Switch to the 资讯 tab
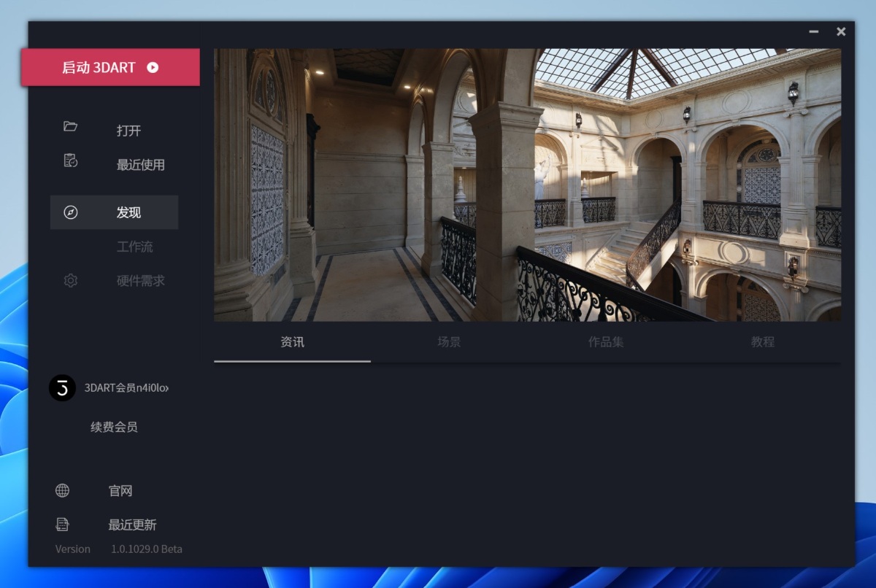The image size is (876, 588). pos(292,342)
